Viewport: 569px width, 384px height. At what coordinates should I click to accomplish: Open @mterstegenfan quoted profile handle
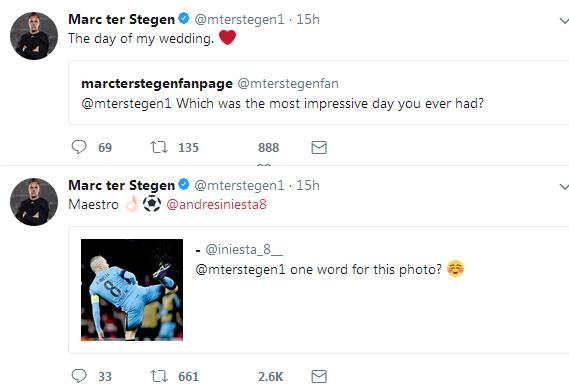(x=288, y=83)
